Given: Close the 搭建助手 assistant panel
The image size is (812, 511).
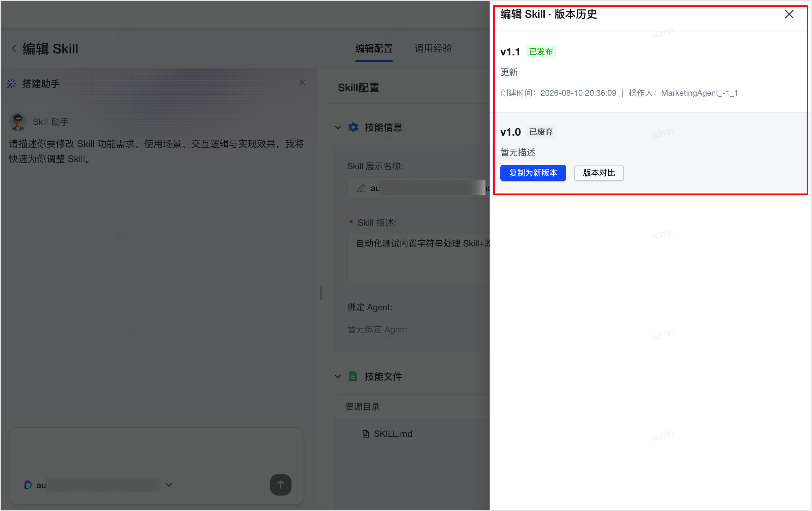Looking at the screenshot, I should coord(302,82).
